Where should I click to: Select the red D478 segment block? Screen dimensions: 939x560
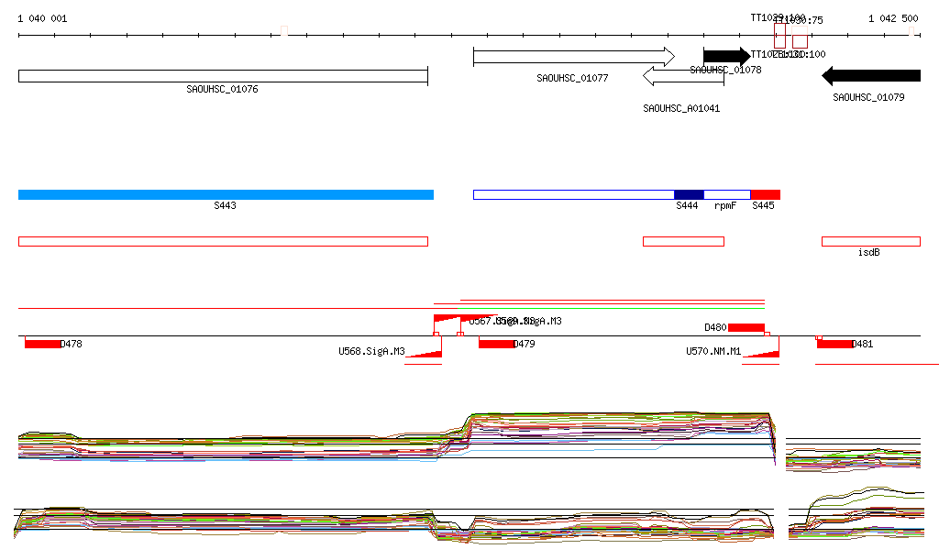click(x=42, y=344)
